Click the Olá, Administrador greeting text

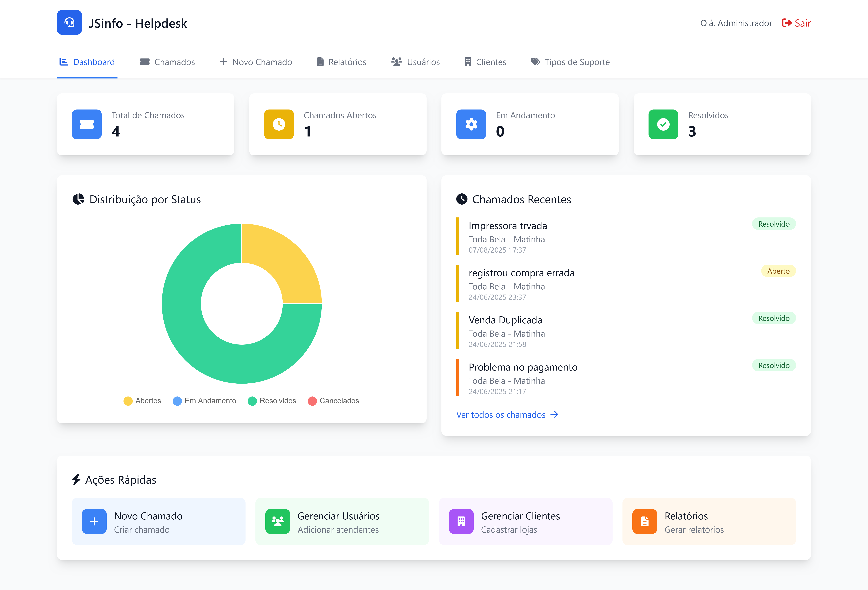coord(736,23)
